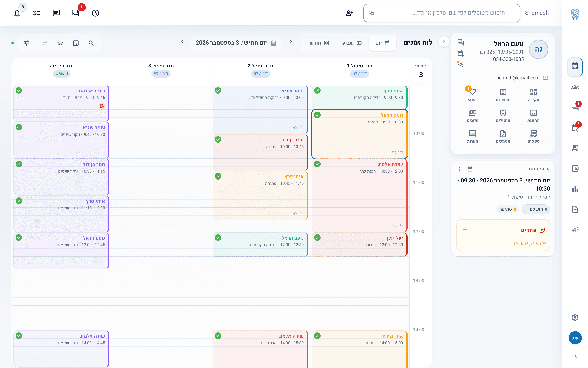Open the הערות notes icon

(472, 137)
